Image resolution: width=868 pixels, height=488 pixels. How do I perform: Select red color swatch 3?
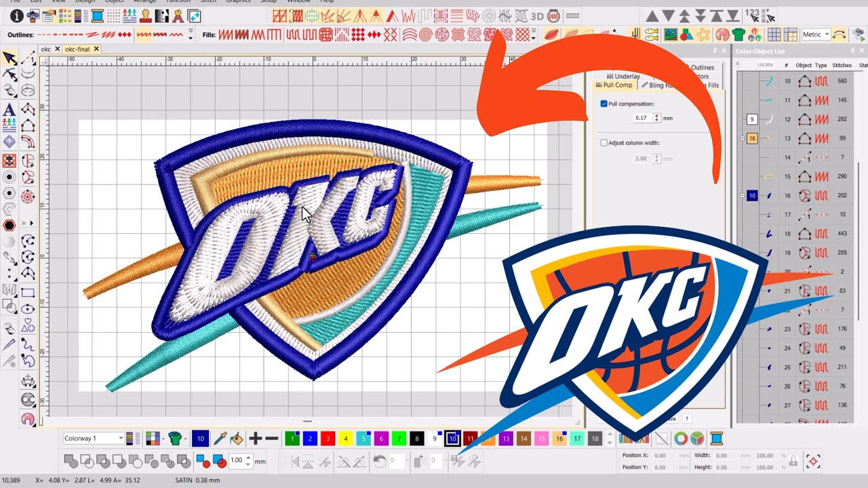[328, 439]
